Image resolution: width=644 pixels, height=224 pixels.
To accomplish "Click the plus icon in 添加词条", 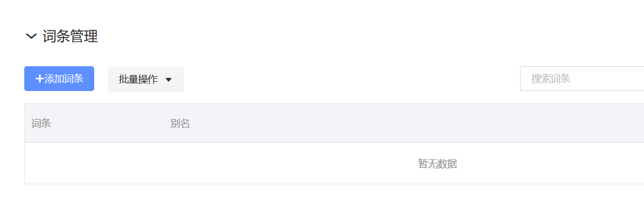I will (40, 78).
